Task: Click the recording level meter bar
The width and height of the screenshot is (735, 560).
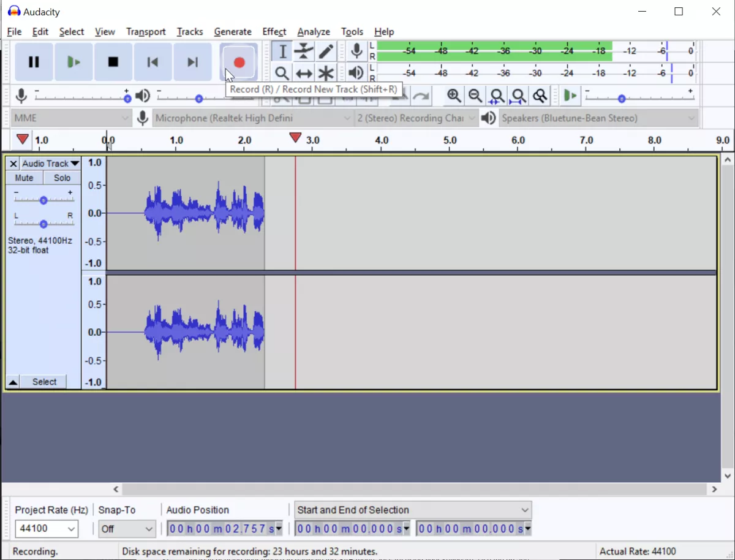Action: tap(536, 51)
